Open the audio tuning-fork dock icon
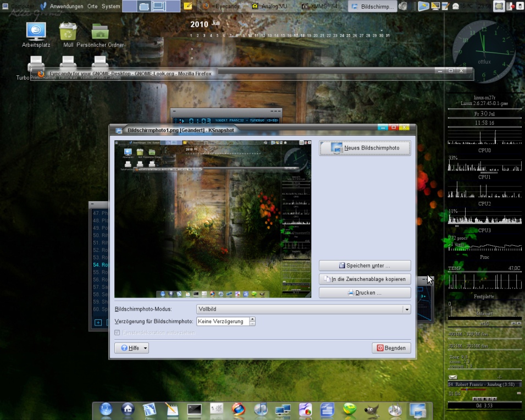The height and width of the screenshot is (420, 525). (395, 410)
